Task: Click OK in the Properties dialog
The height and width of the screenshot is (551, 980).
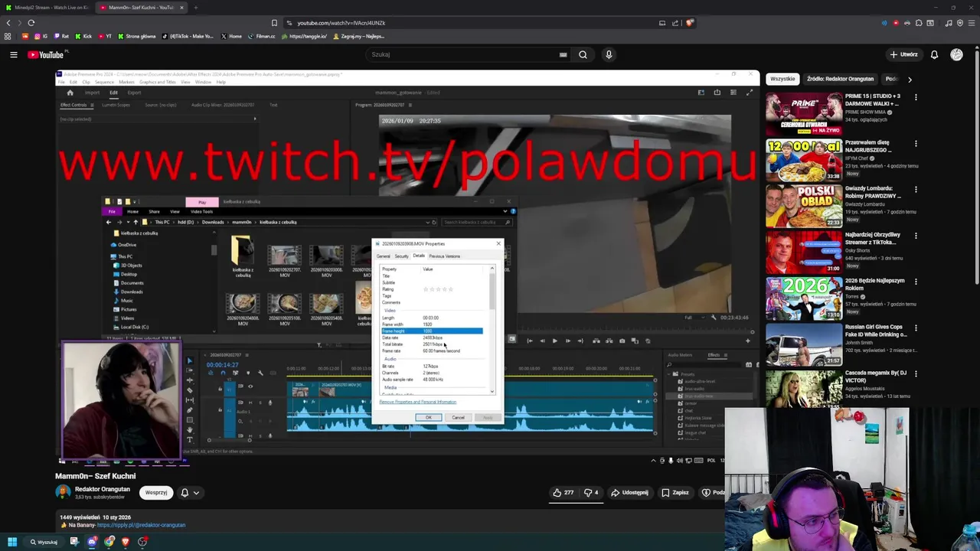Action: (429, 417)
